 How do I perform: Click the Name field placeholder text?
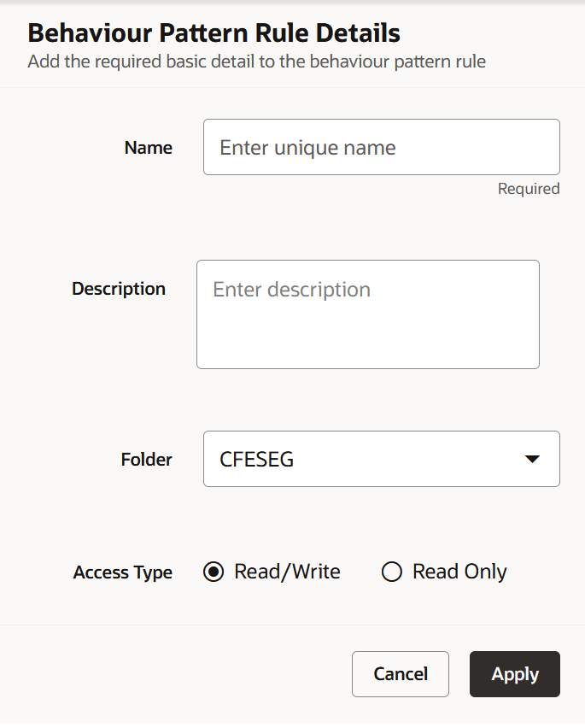(x=307, y=147)
